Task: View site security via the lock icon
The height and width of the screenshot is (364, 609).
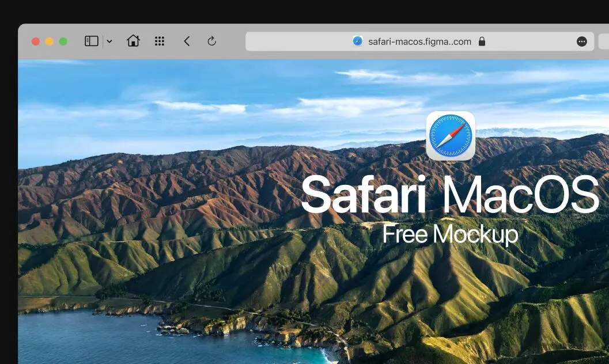Action: pyautogui.click(x=482, y=41)
